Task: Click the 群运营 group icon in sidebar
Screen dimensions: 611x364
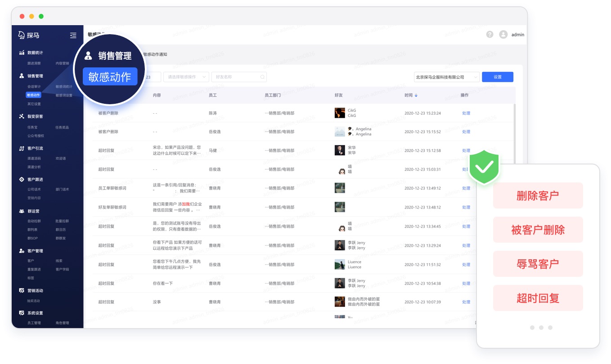Action: click(x=22, y=211)
